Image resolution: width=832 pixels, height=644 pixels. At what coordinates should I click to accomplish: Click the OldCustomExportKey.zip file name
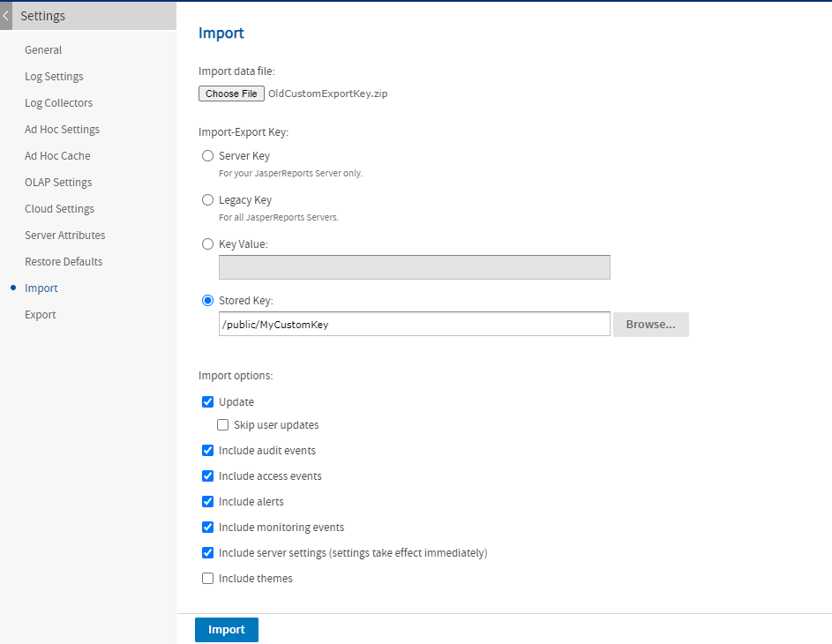point(328,94)
